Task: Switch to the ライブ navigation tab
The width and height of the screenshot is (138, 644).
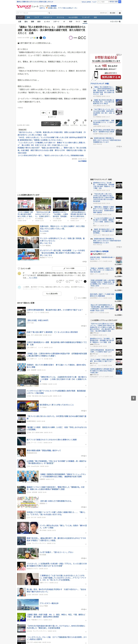Action: tap(37, 17)
